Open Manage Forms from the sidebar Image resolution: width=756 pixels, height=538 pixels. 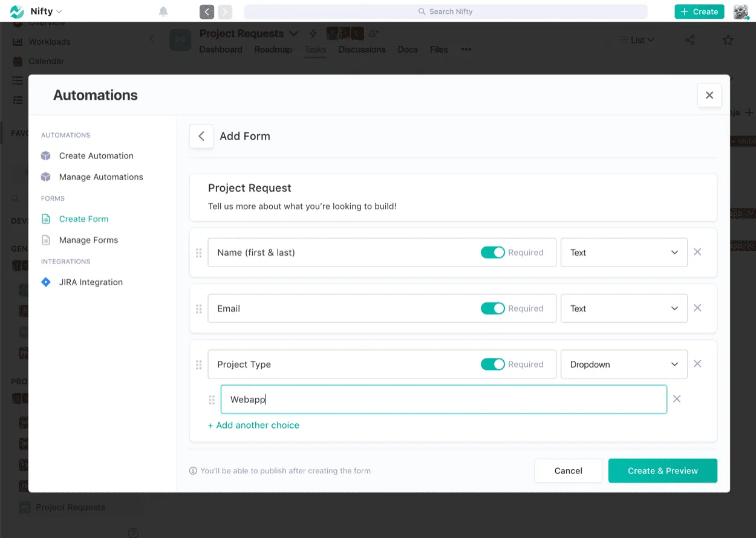[87, 240]
